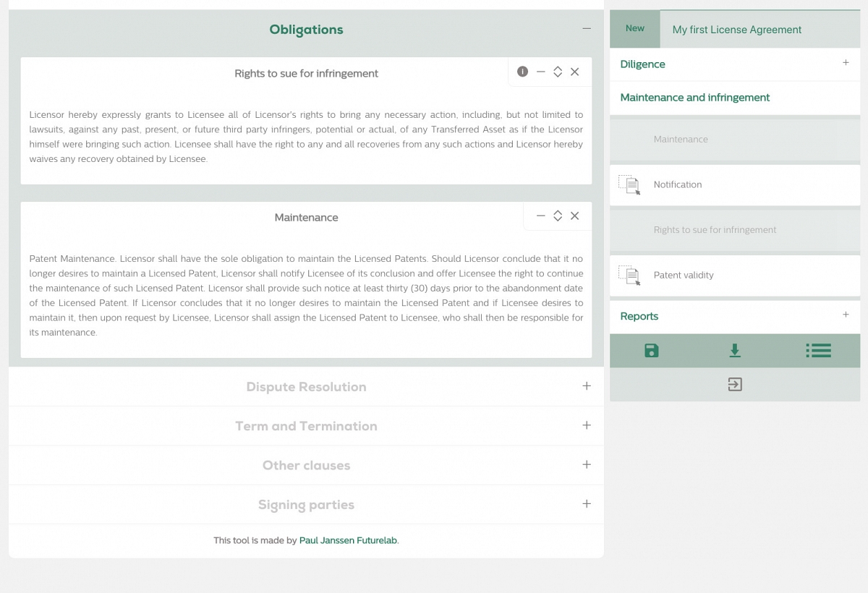Select Notification clause in sidebar
This screenshot has width=868, height=593.
[735, 185]
